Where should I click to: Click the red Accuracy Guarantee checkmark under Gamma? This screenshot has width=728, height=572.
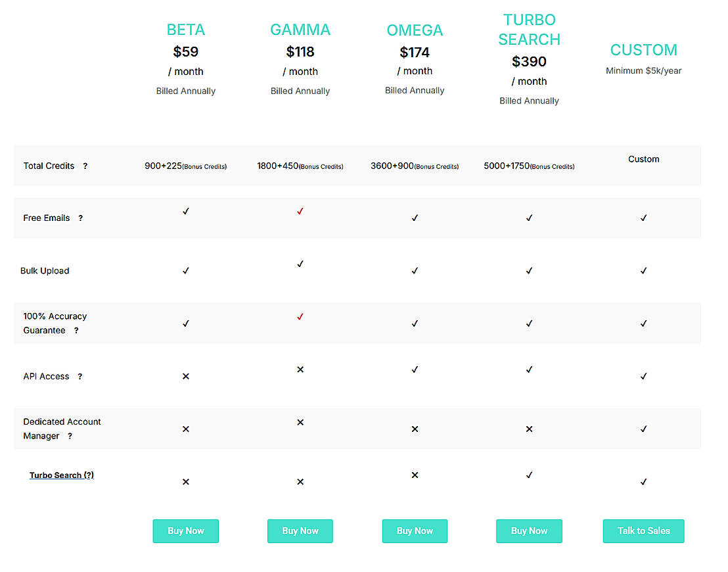coord(300,317)
